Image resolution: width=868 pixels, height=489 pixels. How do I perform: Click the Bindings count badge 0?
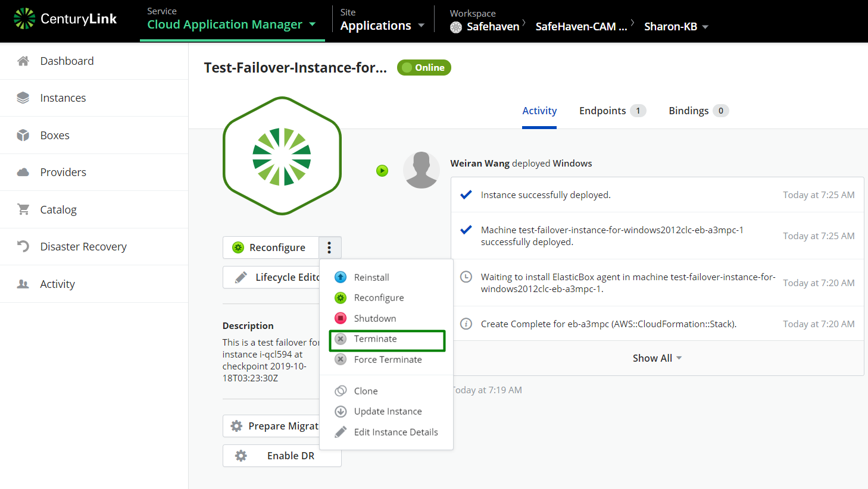click(x=721, y=111)
